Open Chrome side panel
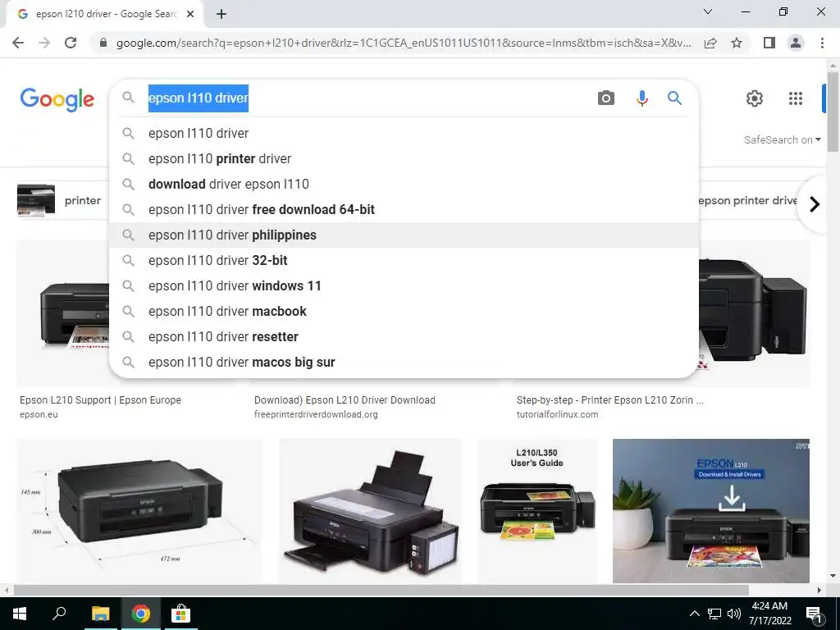Screen dimensions: 840x630 click(x=769, y=43)
